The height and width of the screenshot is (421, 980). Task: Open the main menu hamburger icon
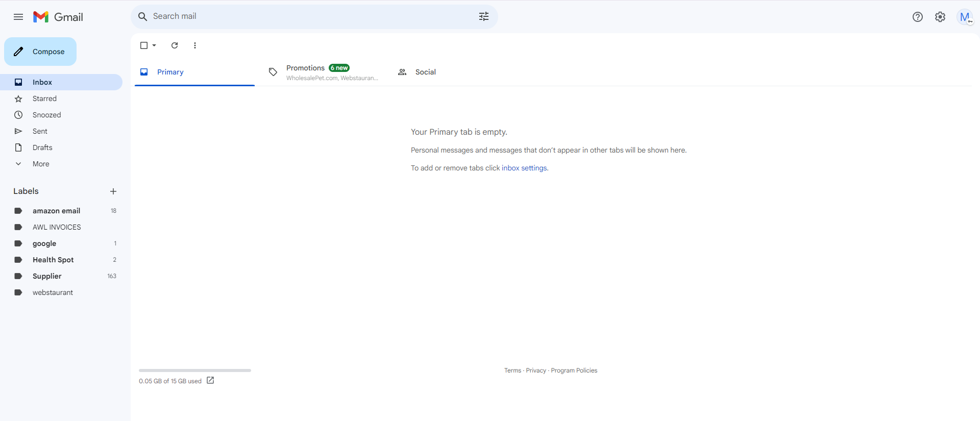click(18, 17)
